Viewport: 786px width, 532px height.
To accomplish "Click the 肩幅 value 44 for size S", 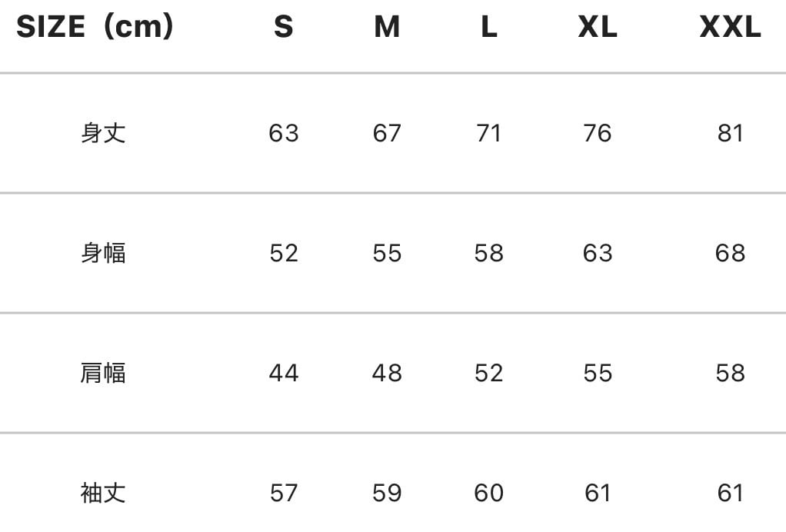I will coord(283,373).
